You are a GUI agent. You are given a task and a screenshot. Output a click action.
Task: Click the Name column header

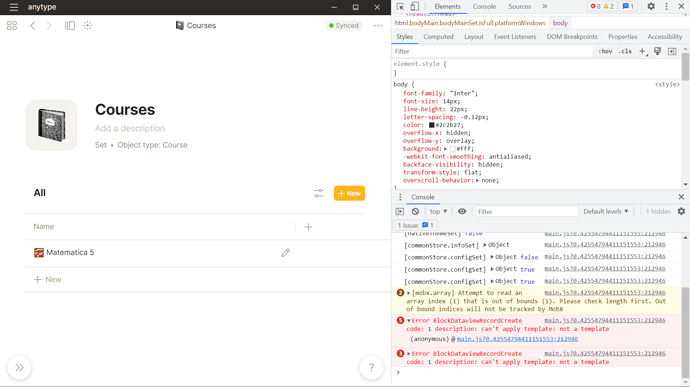tap(44, 227)
